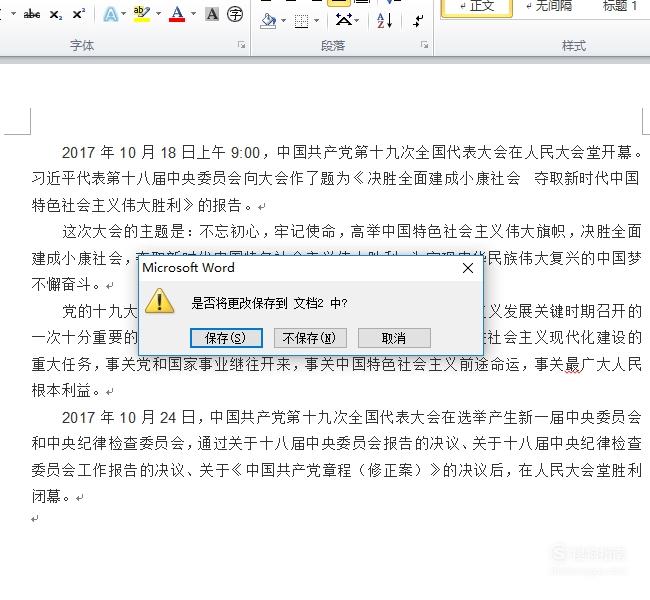Select the 标题 1 style
The width and height of the screenshot is (650, 600).
619,6
